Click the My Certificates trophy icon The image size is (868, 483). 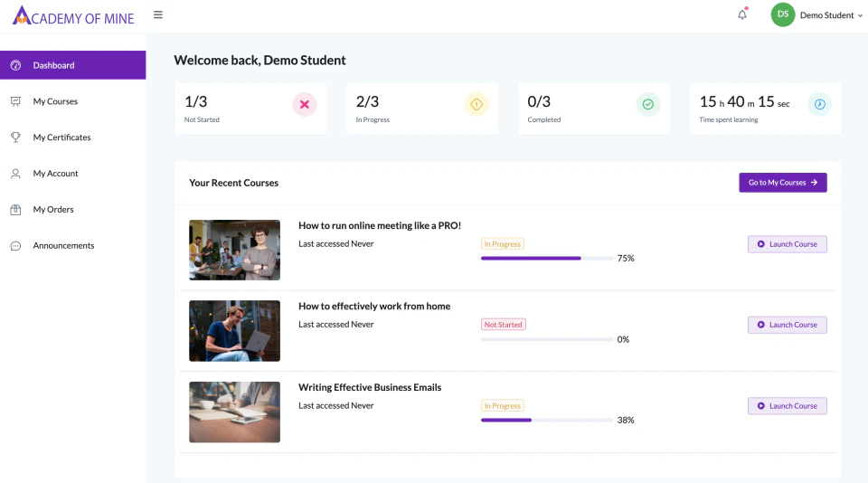pyautogui.click(x=15, y=137)
